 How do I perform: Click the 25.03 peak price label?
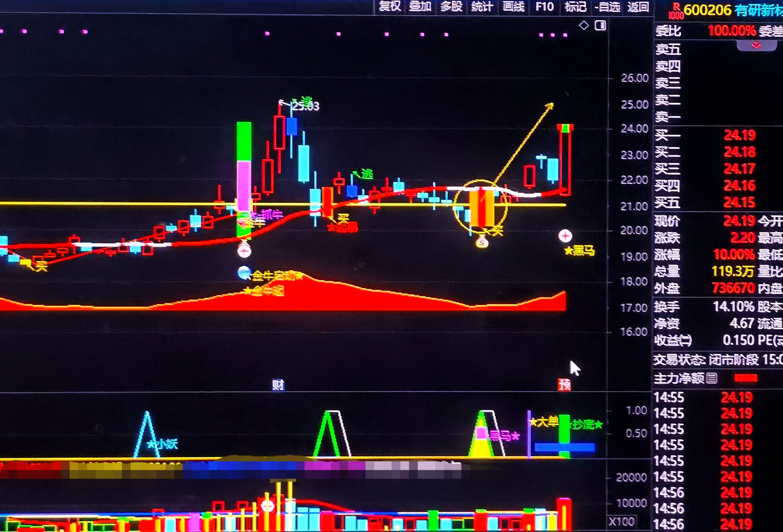[x=306, y=106]
